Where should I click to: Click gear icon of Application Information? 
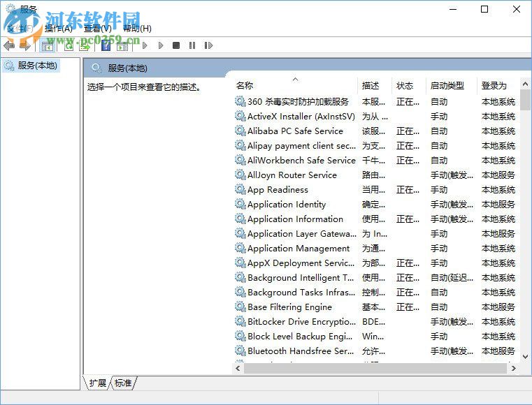(240, 219)
